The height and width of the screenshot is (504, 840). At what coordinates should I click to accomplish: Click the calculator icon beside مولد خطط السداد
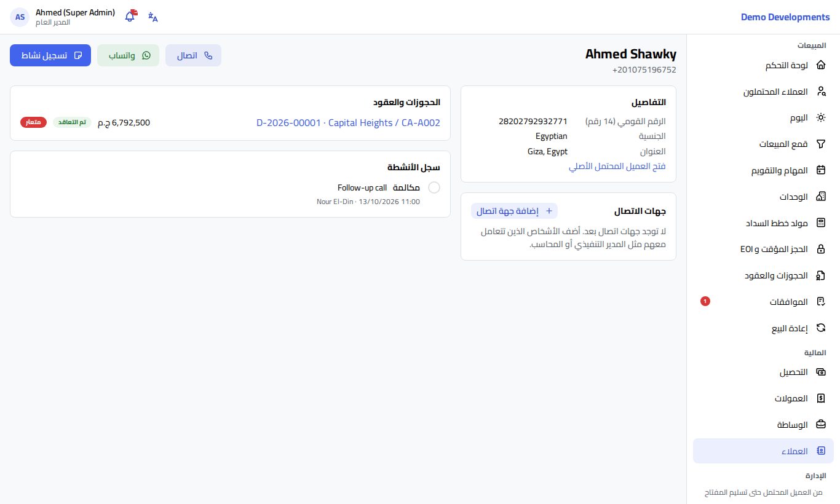(820, 222)
